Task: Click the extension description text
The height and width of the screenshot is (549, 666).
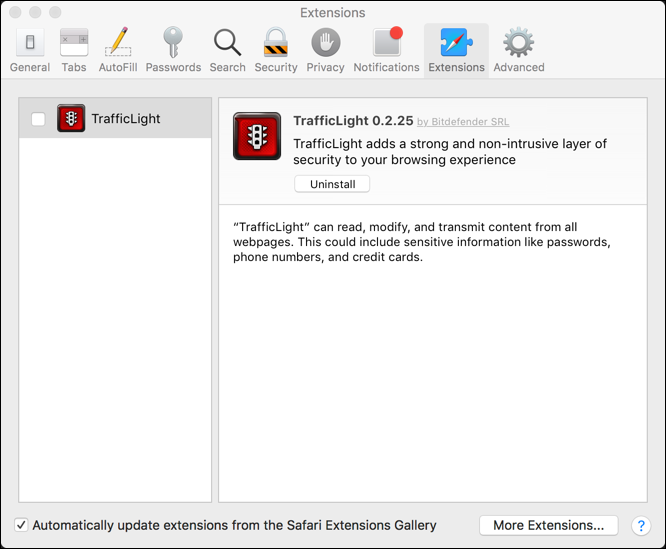Action: coord(450,152)
